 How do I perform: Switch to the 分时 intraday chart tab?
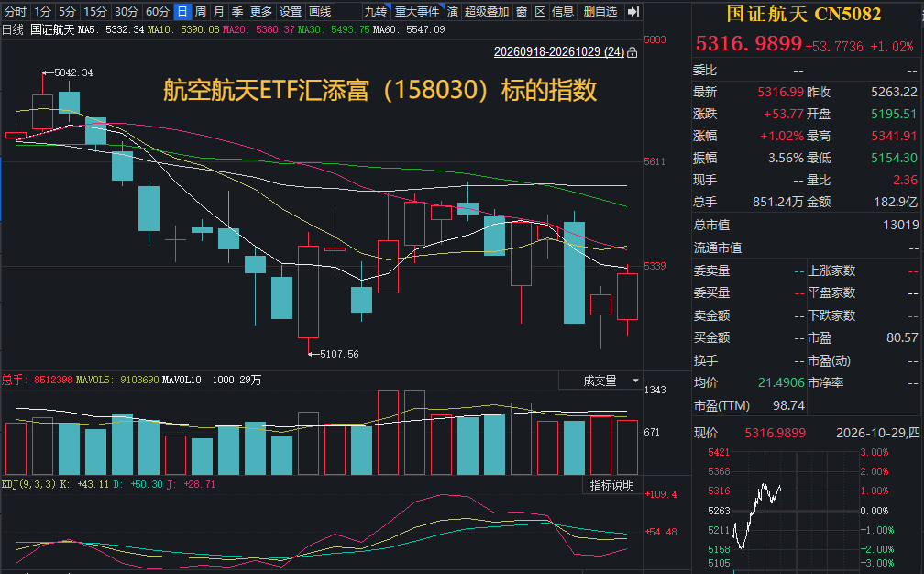[16, 12]
